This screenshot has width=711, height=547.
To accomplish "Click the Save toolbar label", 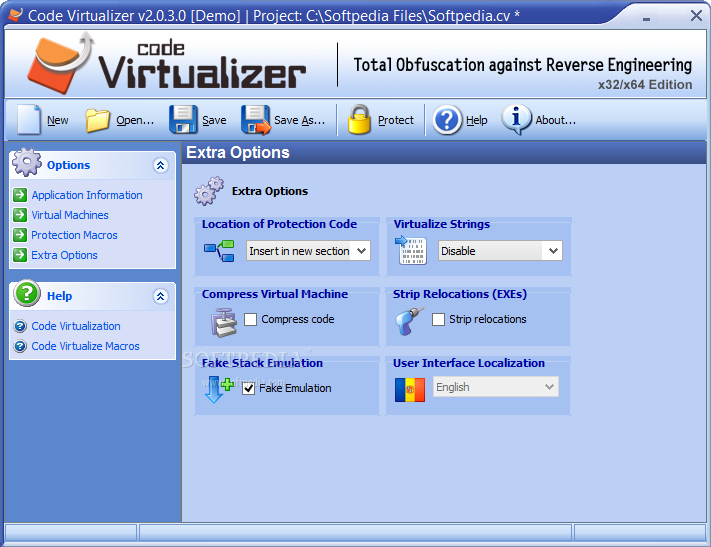I will coord(214,120).
